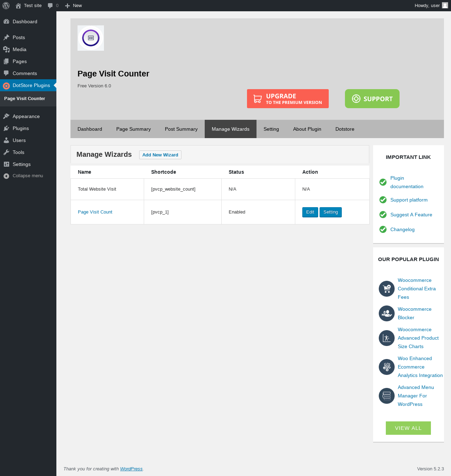Image resolution: width=451 pixels, height=476 pixels.
Task: Open the Posts menu label
Action: (19, 37)
